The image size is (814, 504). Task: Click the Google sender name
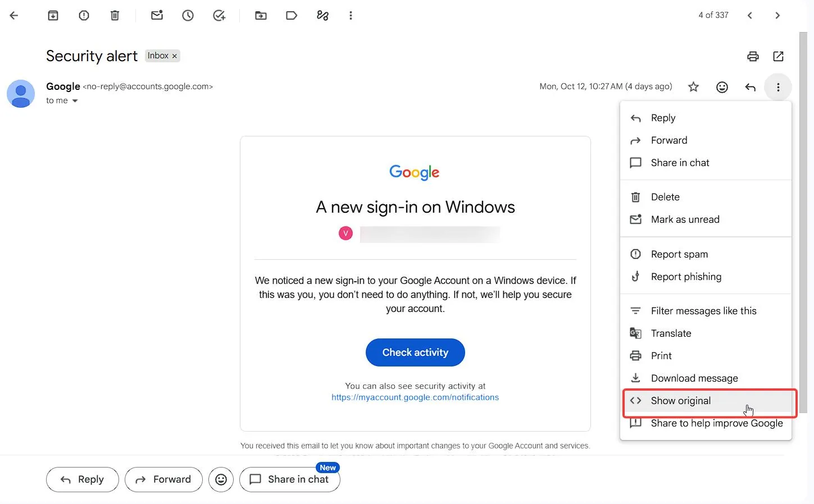tap(63, 86)
